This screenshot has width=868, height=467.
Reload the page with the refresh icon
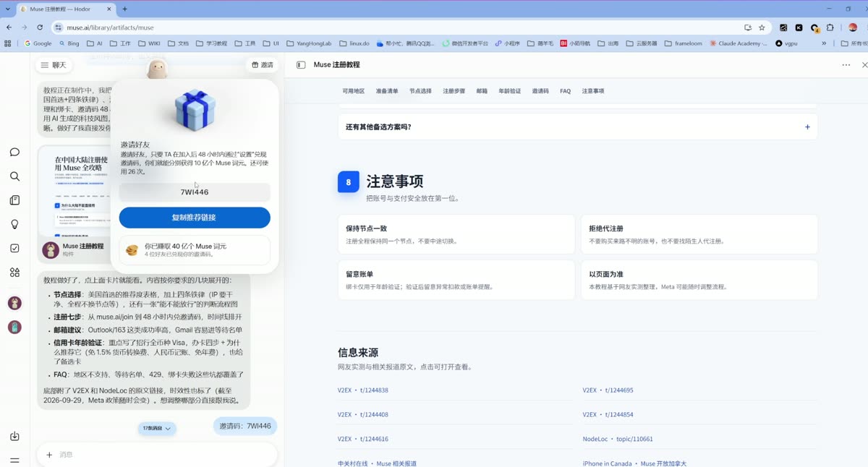click(40, 27)
